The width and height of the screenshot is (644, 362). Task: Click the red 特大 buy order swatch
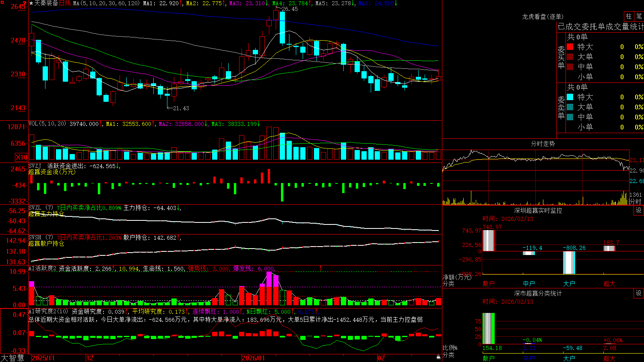570,47
